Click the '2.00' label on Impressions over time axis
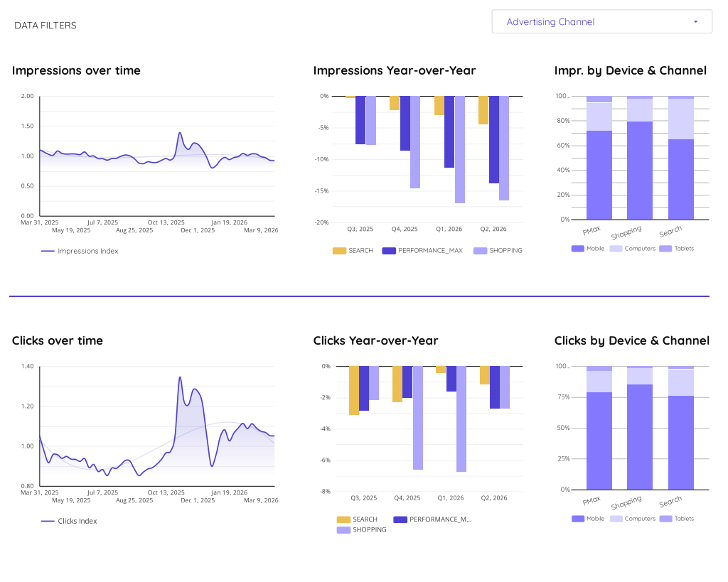 pos(28,96)
